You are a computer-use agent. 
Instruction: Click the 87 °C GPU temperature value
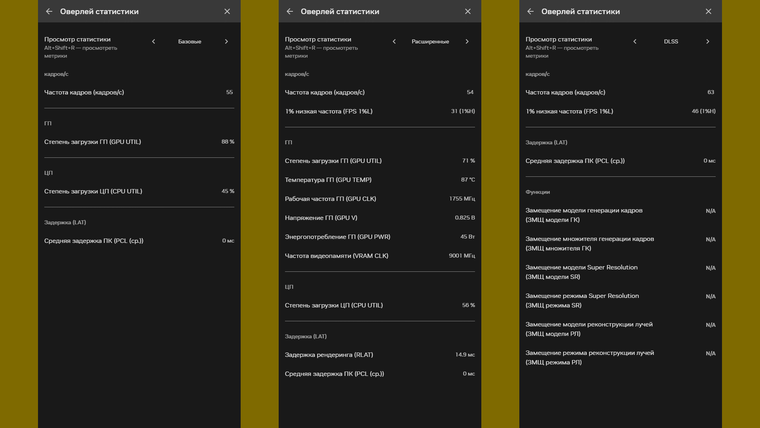468,179
